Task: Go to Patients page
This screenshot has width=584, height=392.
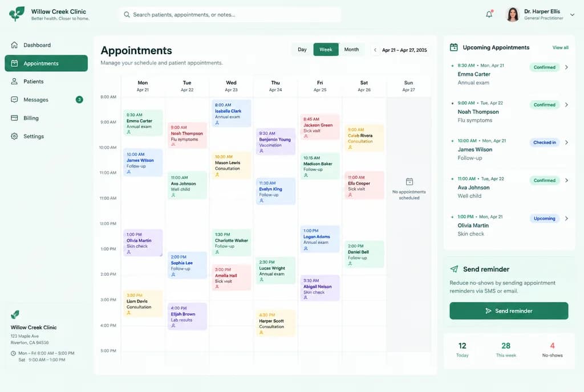Action: click(46, 81)
